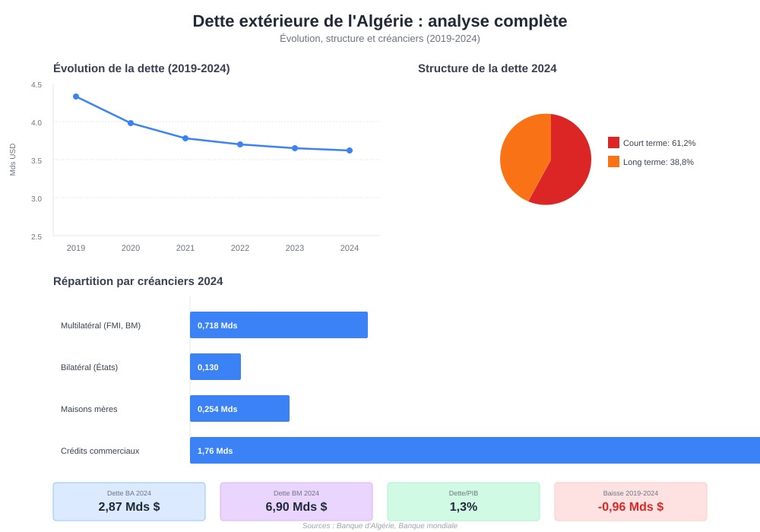The height and width of the screenshot is (532, 760).
Task: Select the 2024 data point on the line chart
Action: coord(350,150)
